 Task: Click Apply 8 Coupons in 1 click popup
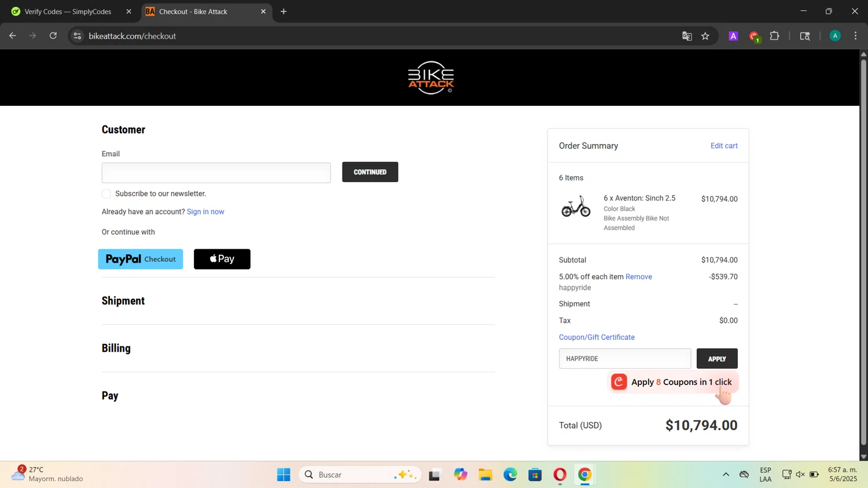pos(674,382)
